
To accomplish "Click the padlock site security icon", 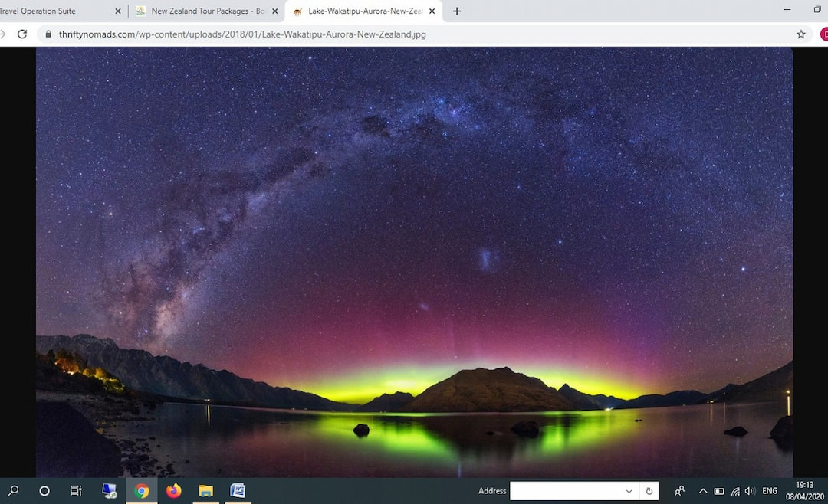I will [48, 34].
